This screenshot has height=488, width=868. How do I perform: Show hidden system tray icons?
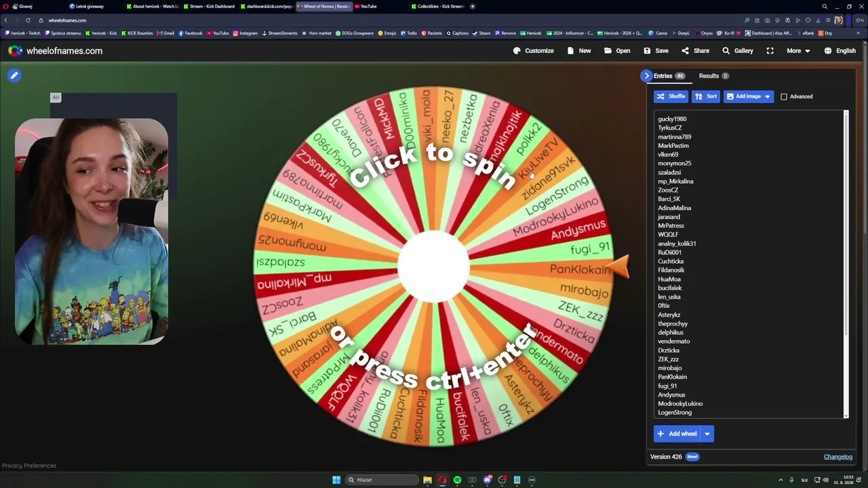click(781, 480)
